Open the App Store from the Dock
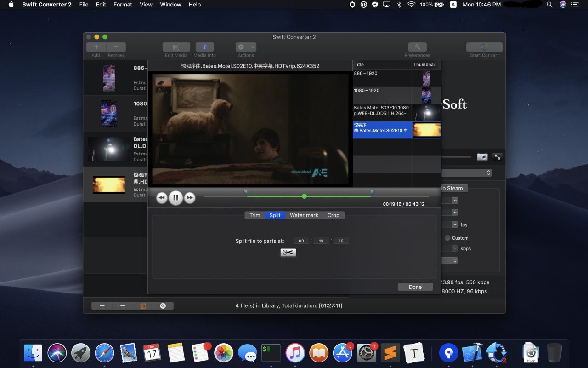 pos(342,353)
